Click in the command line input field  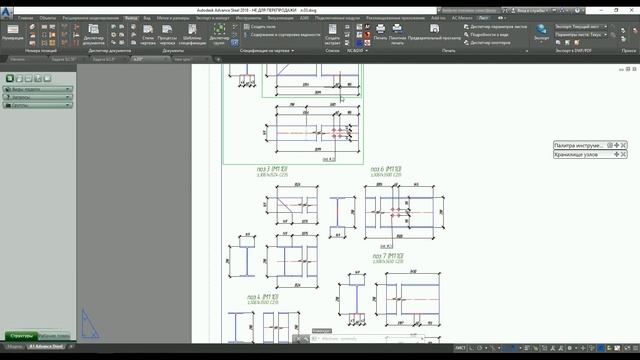point(367,338)
